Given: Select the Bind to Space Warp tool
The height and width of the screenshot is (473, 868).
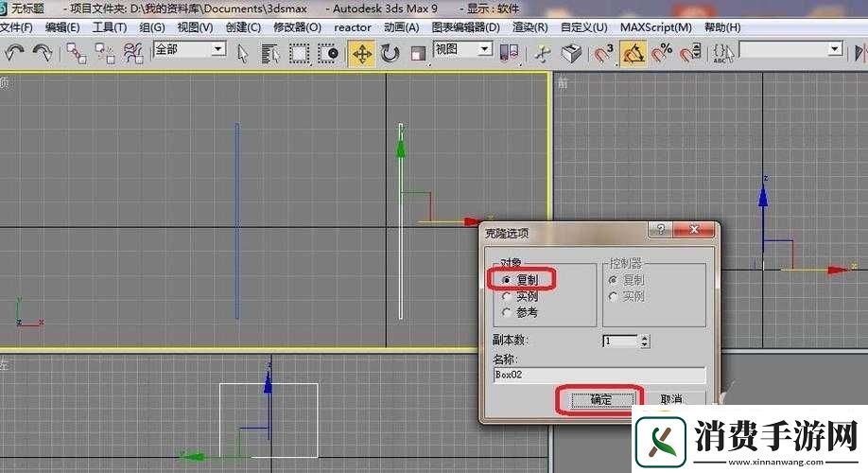Looking at the screenshot, I should click(x=133, y=53).
